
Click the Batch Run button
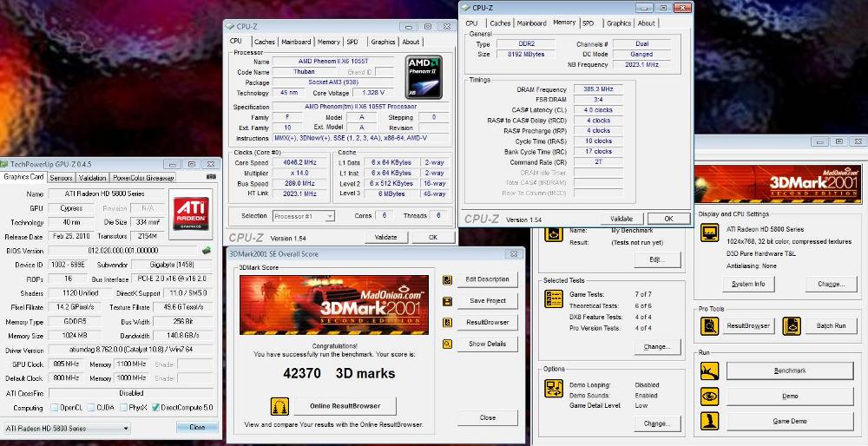[x=831, y=326]
